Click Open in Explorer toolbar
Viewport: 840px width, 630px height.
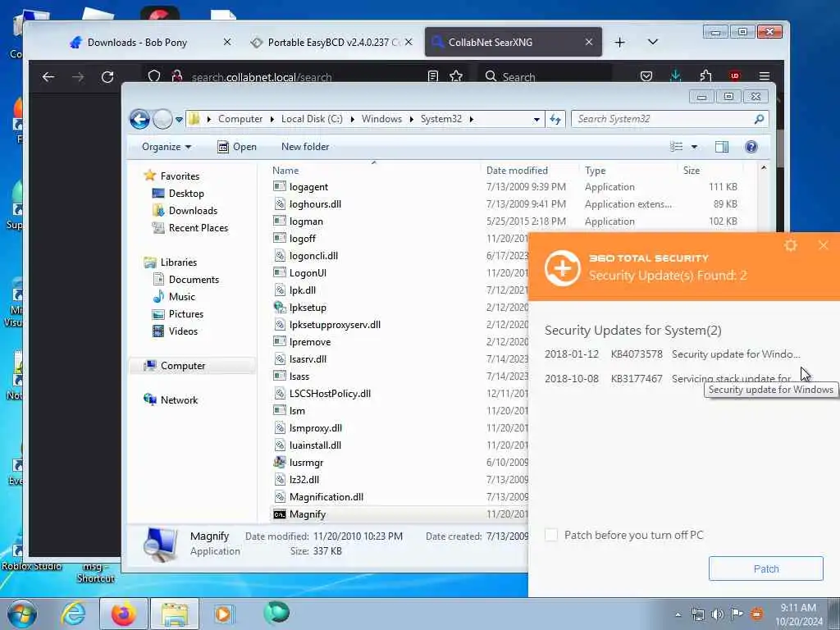pyautogui.click(x=237, y=147)
